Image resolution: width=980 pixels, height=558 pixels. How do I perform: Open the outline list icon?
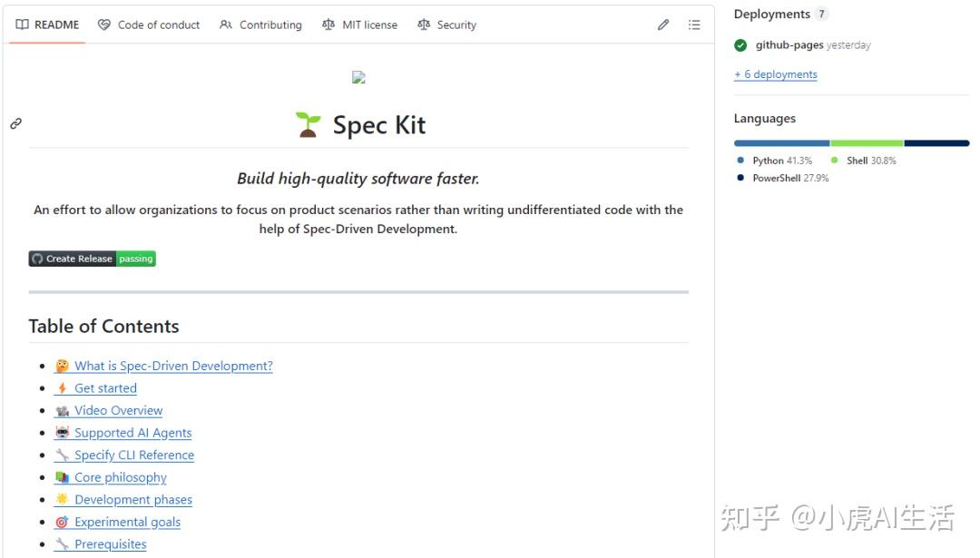[x=694, y=24]
